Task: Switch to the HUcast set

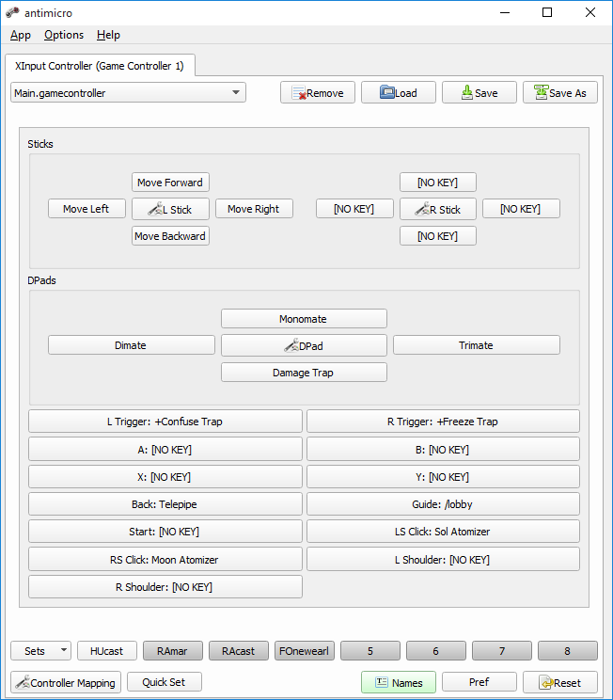Action: [x=106, y=651]
